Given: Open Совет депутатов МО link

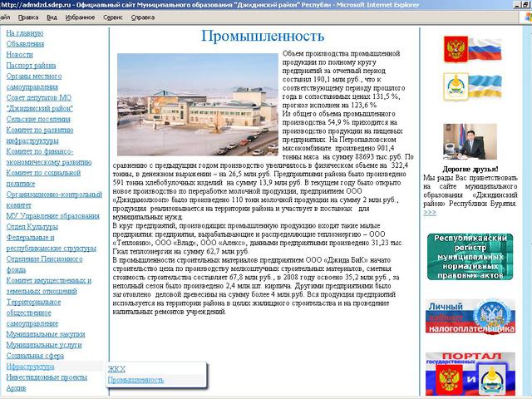Looking at the screenshot, I should [39, 103].
